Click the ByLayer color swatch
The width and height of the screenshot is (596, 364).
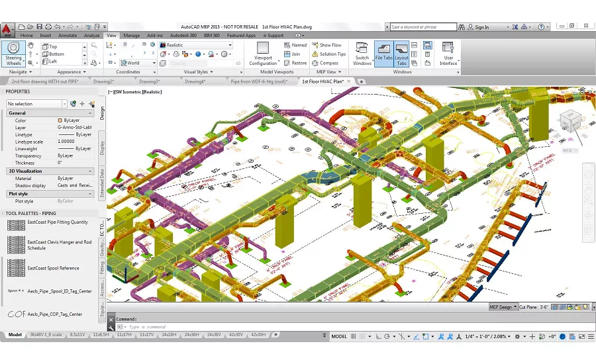(x=60, y=120)
